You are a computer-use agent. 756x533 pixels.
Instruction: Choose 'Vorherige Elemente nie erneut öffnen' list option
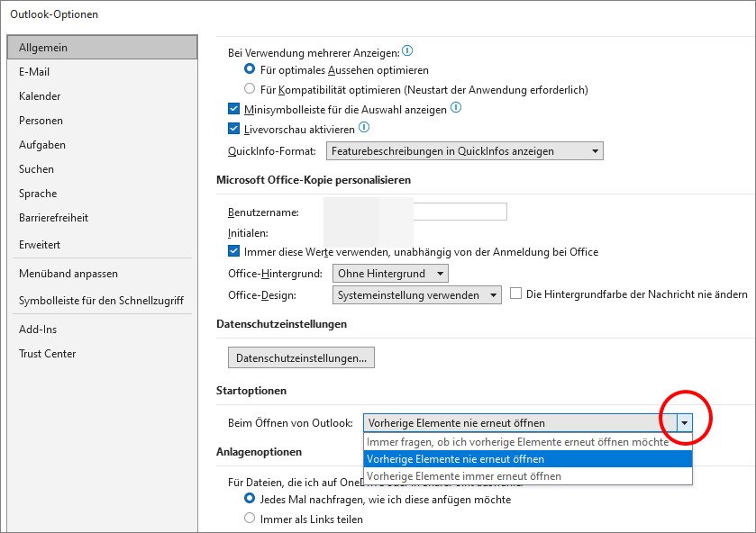[x=528, y=459]
